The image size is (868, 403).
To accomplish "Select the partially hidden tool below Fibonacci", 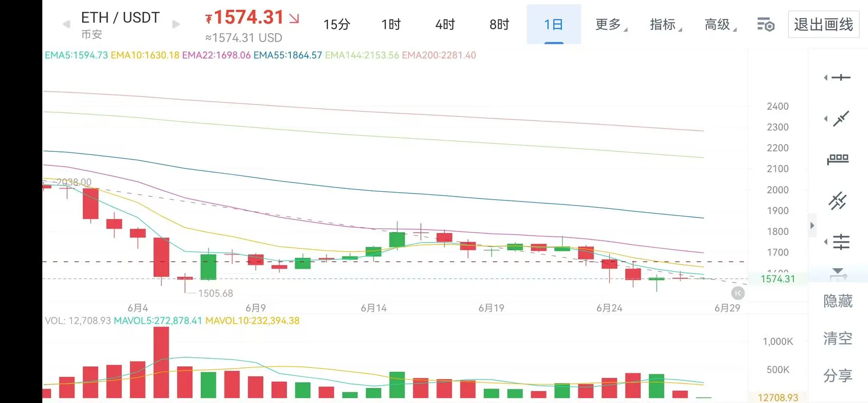I will (x=838, y=274).
